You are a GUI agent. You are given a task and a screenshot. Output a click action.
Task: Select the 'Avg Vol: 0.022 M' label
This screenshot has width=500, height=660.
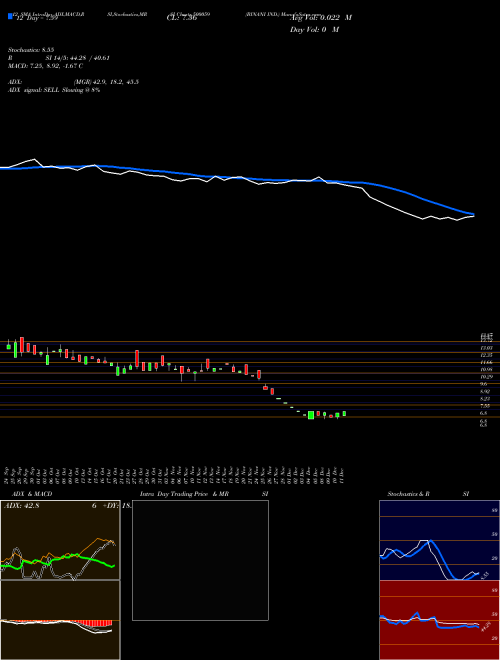(x=320, y=18)
